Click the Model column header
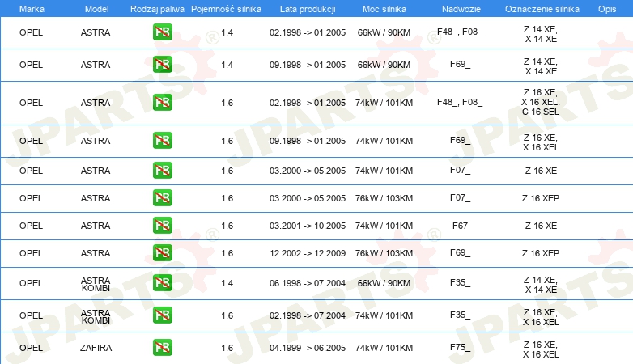Image resolution: width=633 pixels, height=364 pixels. (x=96, y=9)
